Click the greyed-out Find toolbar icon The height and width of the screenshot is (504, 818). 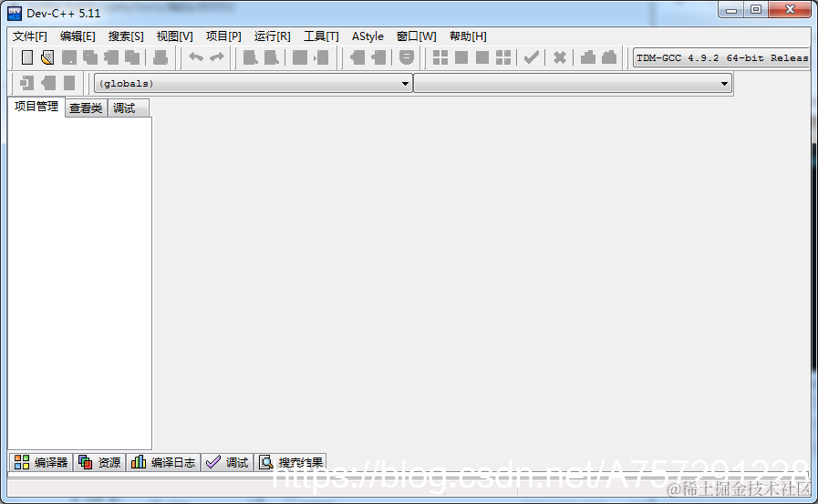(x=251, y=57)
